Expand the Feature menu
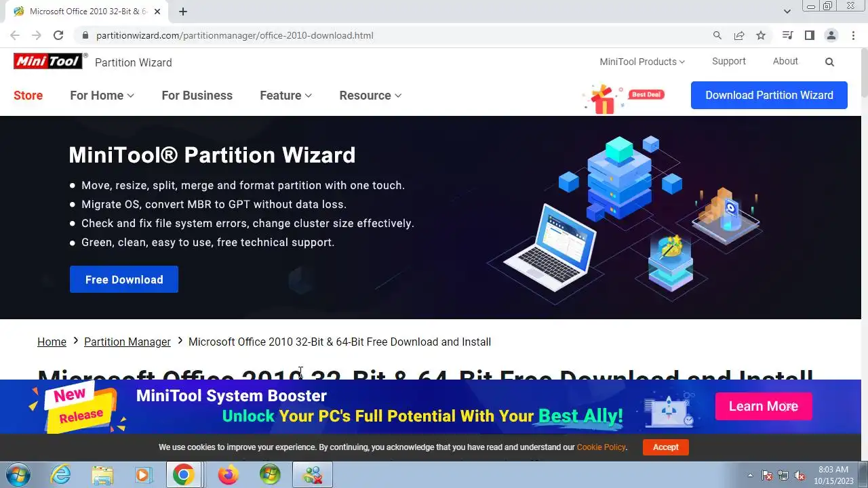Viewport: 868px width, 488px height. click(x=285, y=96)
